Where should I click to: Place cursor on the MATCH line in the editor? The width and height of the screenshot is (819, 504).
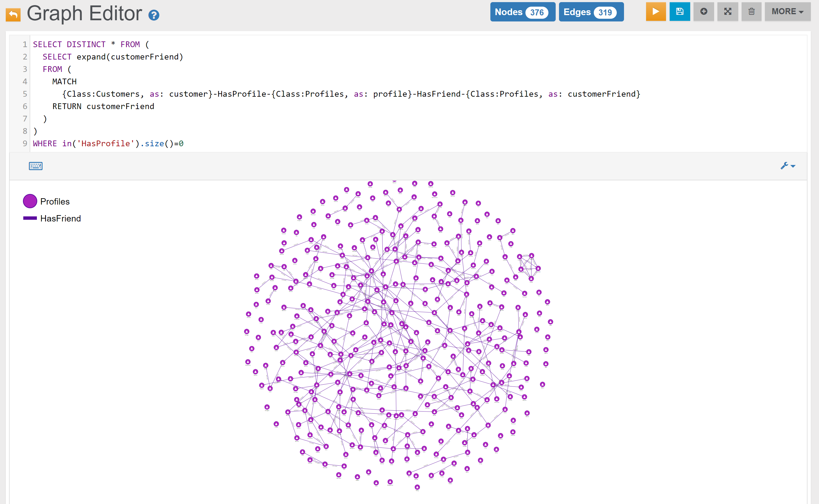pyautogui.click(x=64, y=82)
